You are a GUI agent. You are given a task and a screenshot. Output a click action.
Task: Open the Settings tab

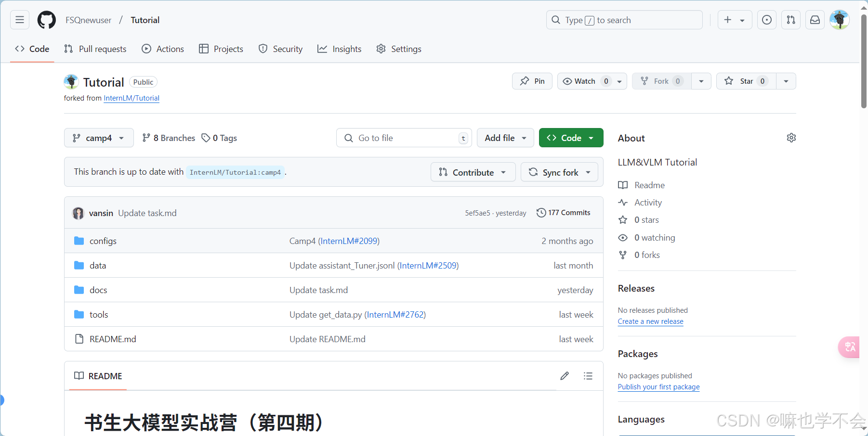[x=399, y=49]
